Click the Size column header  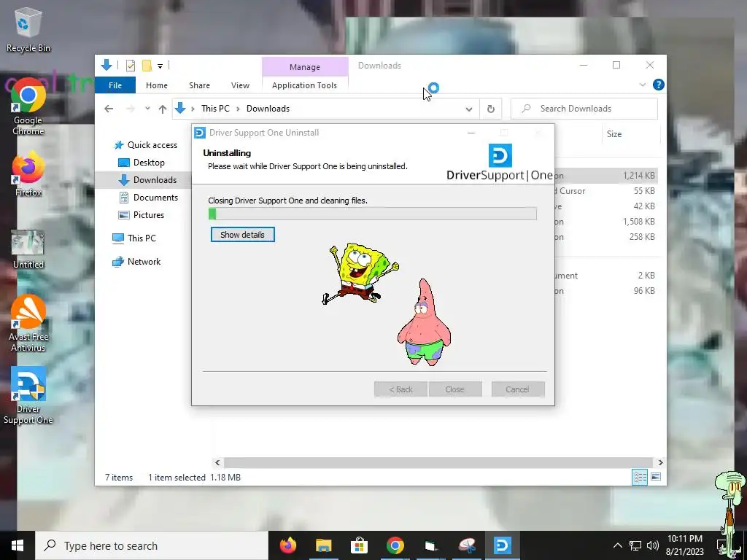pyautogui.click(x=614, y=134)
